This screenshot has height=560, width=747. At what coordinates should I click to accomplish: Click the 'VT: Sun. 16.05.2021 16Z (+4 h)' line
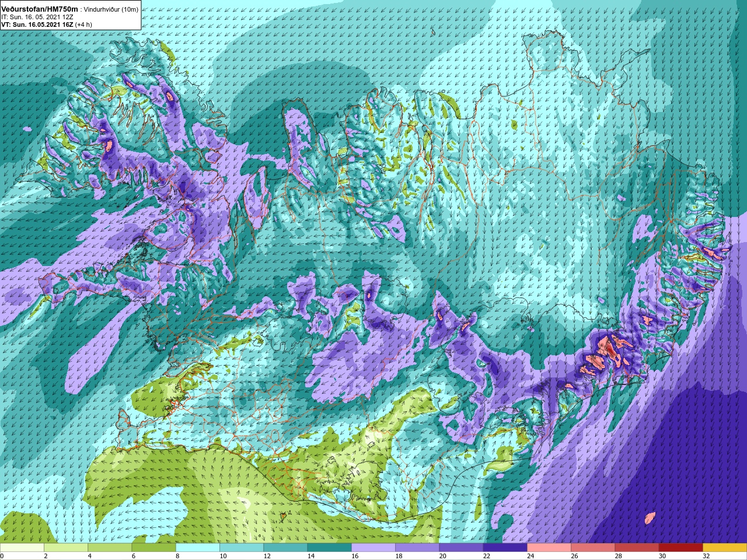pos(46,25)
